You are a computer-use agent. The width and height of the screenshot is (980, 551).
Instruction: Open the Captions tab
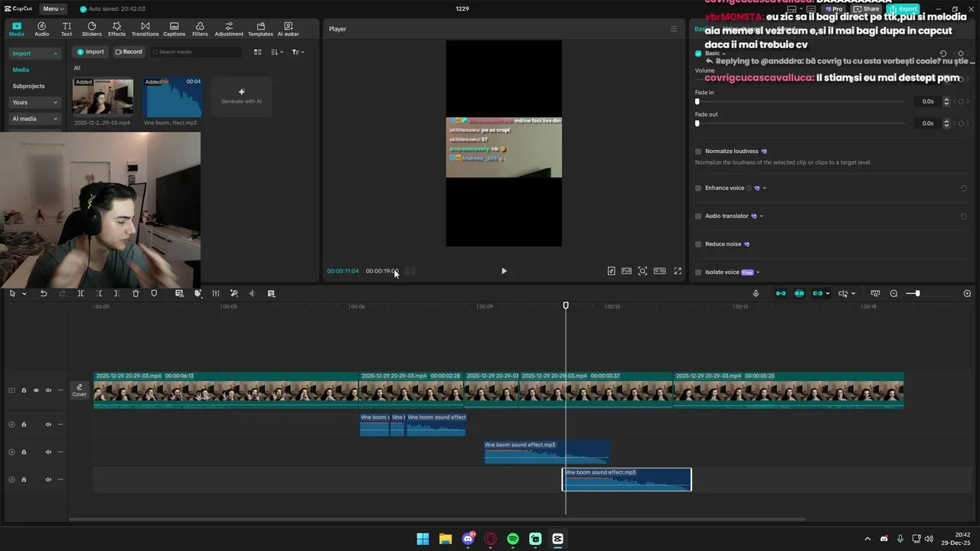[x=174, y=29]
